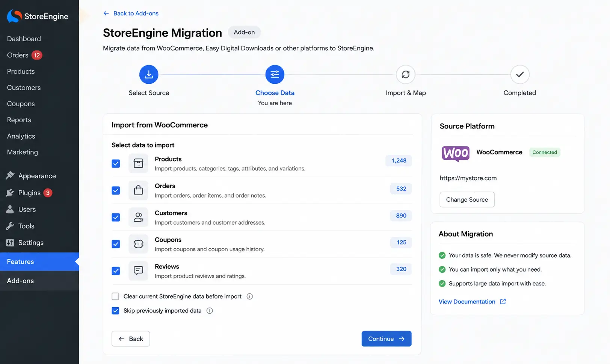Image resolution: width=610 pixels, height=364 pixels.
Task: Click the WooCommerce Woo logo
Action: coord(456,154)
